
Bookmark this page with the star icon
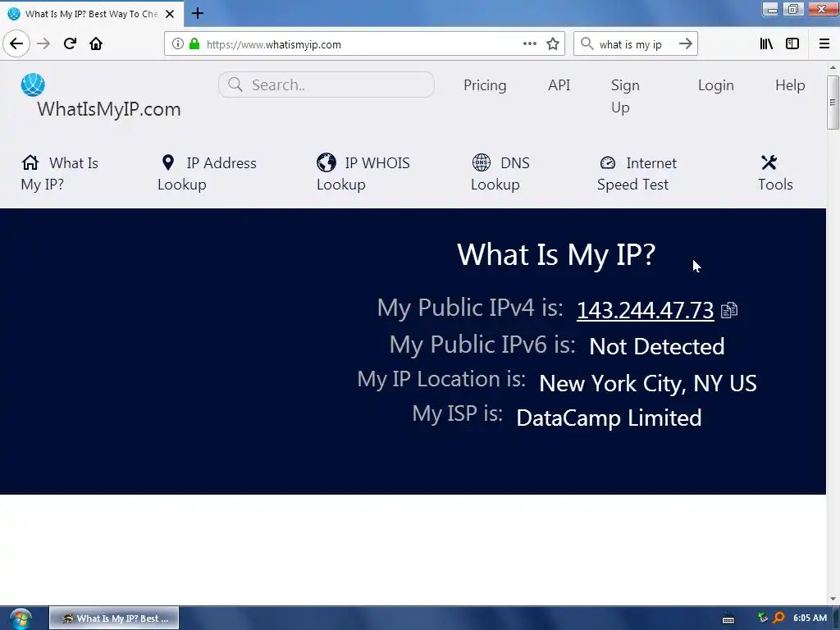[x=553, y=44]
